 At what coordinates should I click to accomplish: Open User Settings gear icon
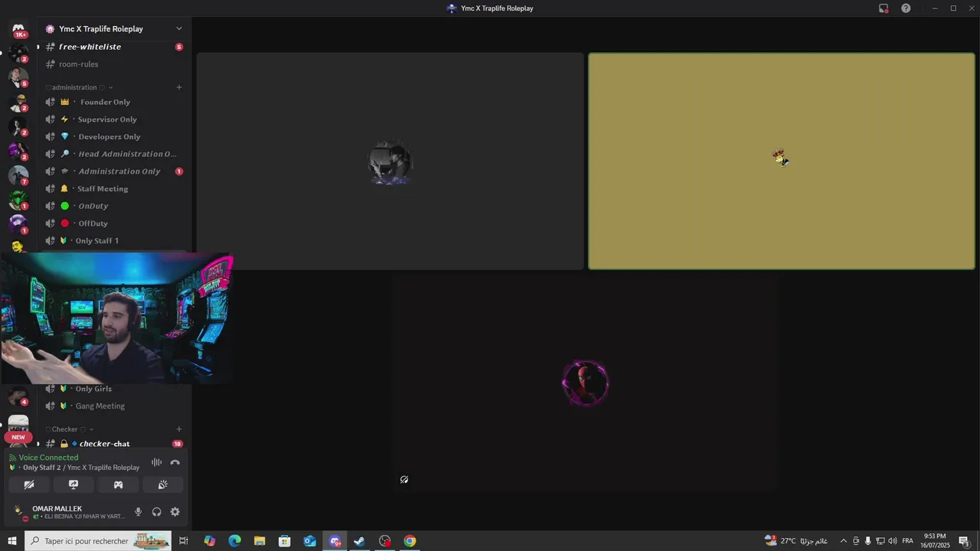pos(175,512)
